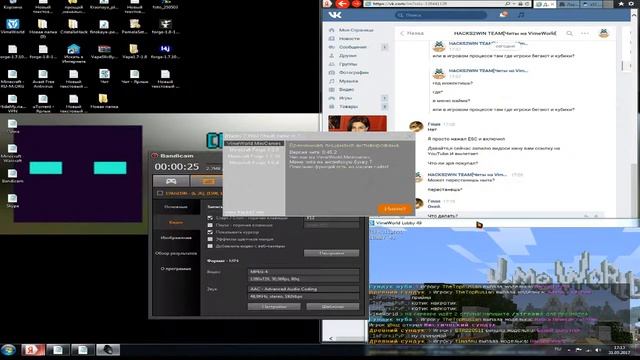Viewport: 640px width, 360px height.
Task: Open Skype desktop icon
Action: point(13,200)
